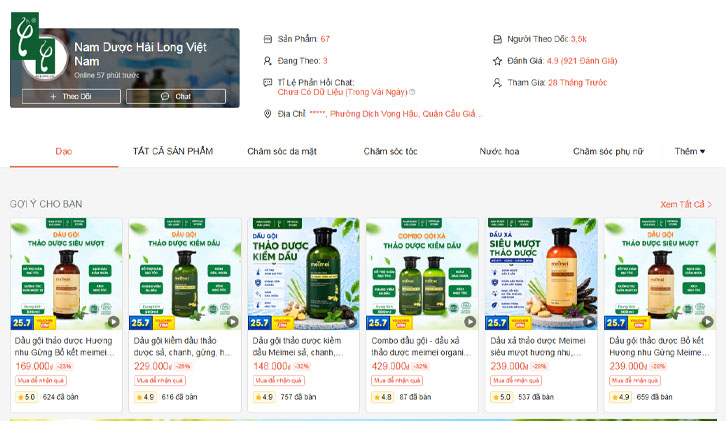
Task: Open Chat with the shop
Action: (x=176, y=96)
